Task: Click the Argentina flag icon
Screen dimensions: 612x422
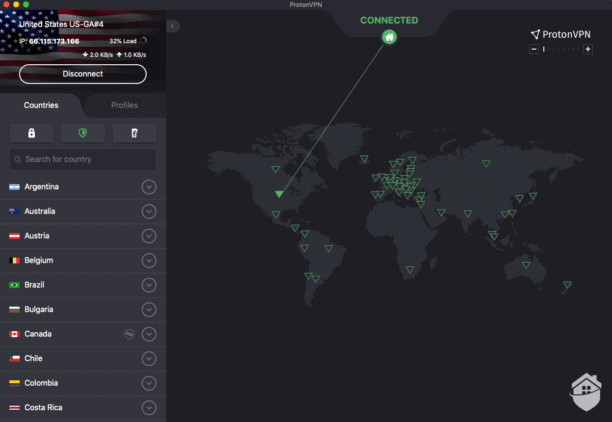Action: click(x=14, y=187)
